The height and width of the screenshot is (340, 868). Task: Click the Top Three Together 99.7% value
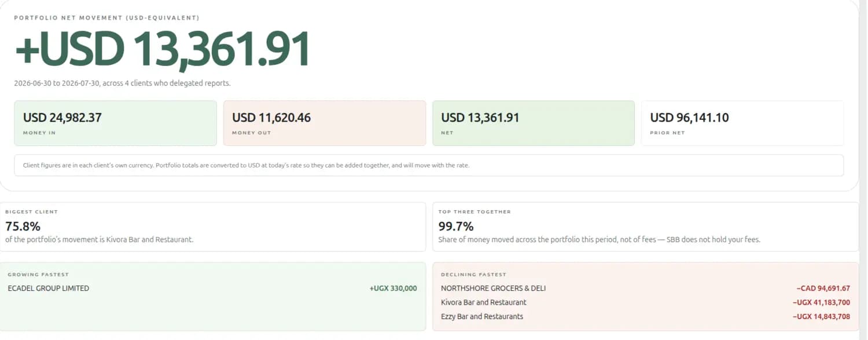[x=455, y=226]
